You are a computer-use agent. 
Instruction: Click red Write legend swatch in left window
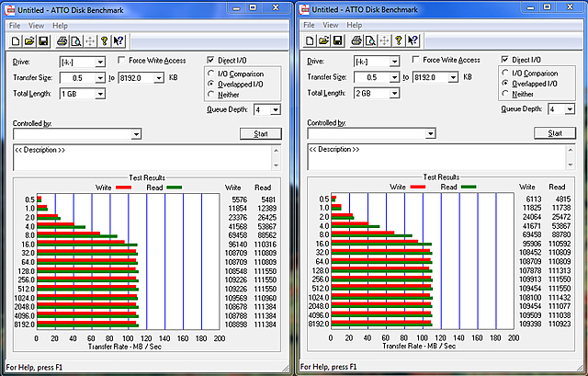[x=123, y=188]
